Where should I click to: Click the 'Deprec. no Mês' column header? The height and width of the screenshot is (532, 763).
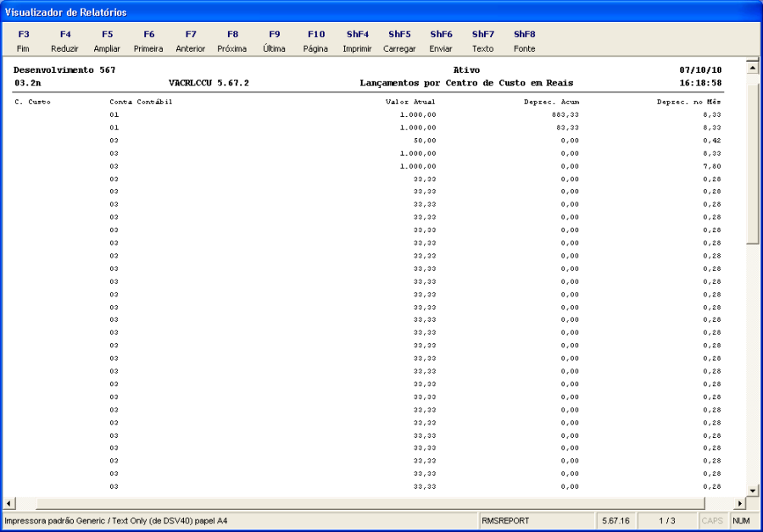[x=688, y=103]
